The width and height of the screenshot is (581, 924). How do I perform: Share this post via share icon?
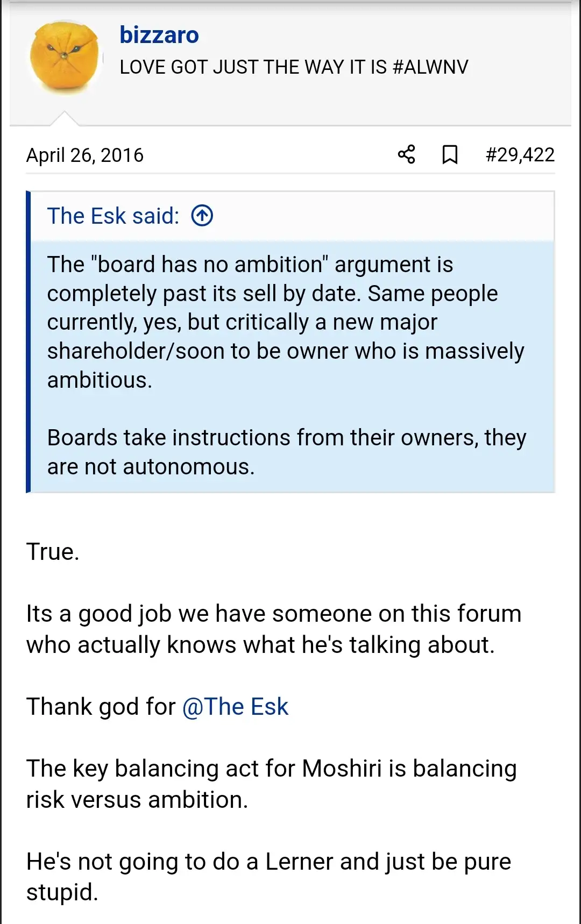pyautogui.click(x=407, y=154)
